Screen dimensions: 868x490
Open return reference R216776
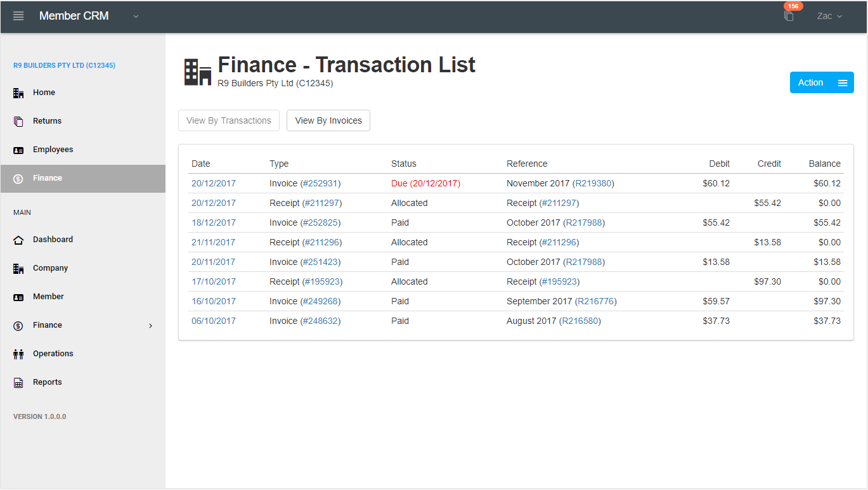coord(595,301)
